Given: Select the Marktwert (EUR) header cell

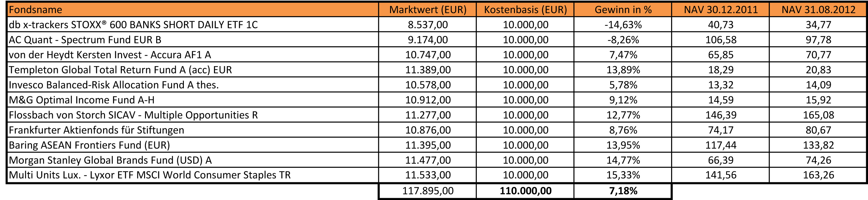Looking at the screenshot, I should 428,10.
